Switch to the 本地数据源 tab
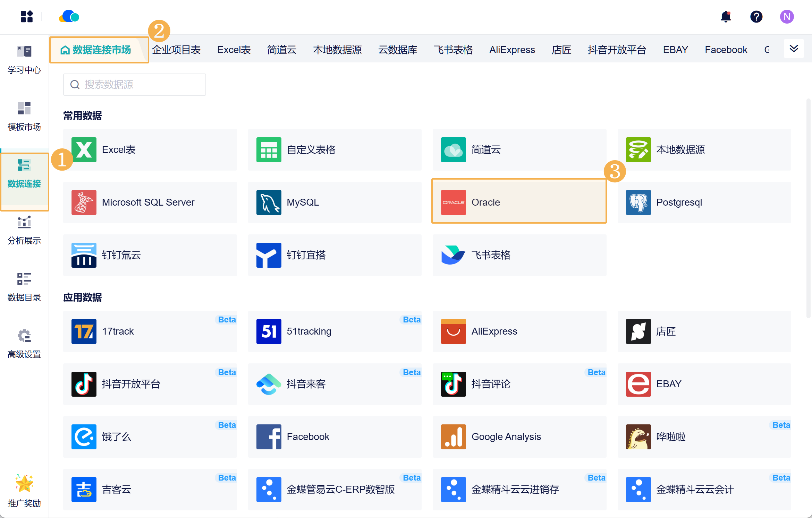The height and width of the screenshot is (518, 812). (x=337, y=50)
